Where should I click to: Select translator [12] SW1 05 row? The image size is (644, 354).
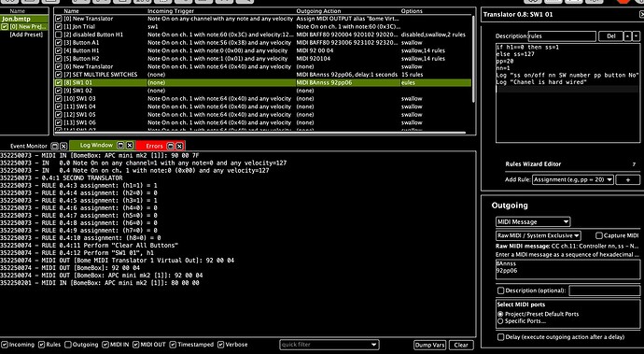[x=263, y=115]
